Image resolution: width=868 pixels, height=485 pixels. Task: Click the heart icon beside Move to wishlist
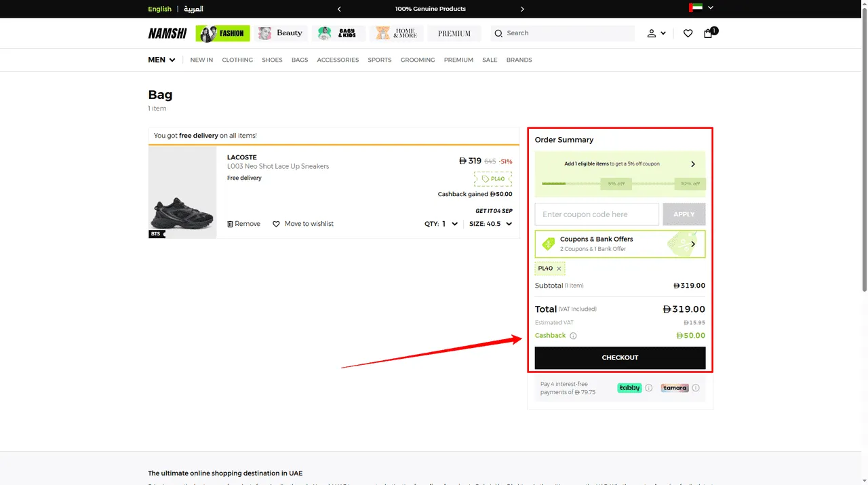coord(276,224)
